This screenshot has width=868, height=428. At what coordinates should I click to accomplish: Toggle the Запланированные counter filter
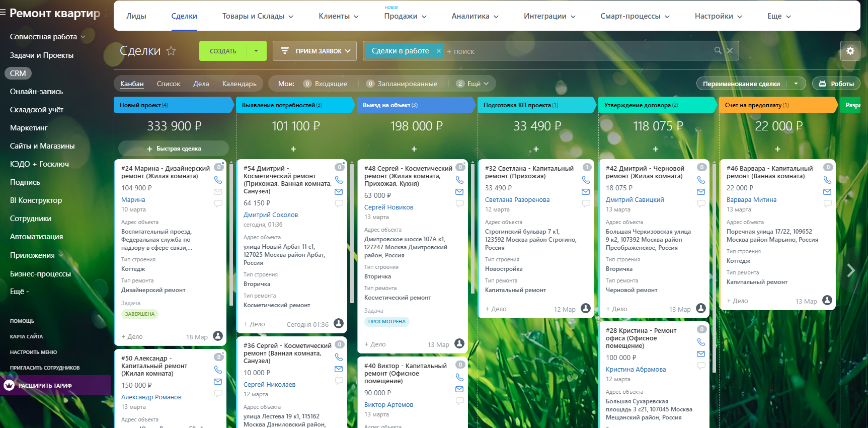[402, 84]
